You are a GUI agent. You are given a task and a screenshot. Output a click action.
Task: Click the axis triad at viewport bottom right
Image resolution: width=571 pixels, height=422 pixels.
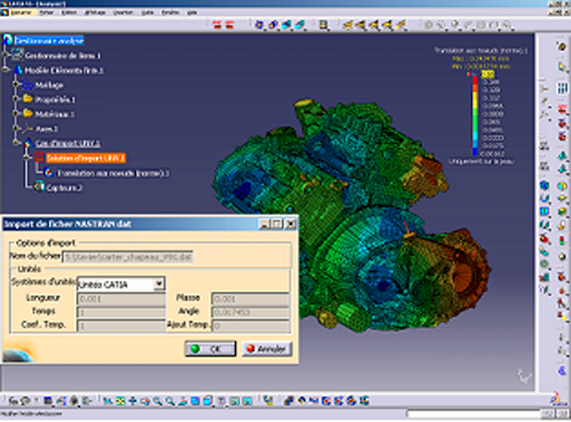click(524, 377)
